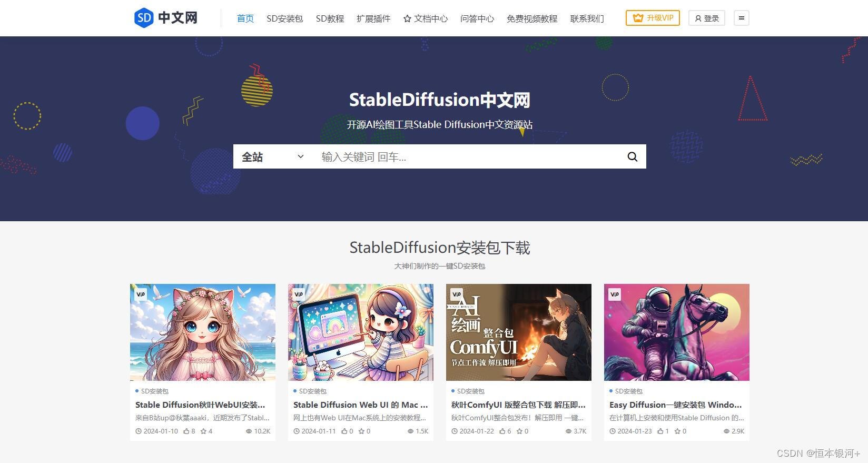This screenshot has height=463, width=868.
Task: Go to 免费视频教程 in top navigation
Action: pyautogui.click(x=532, y=18)
